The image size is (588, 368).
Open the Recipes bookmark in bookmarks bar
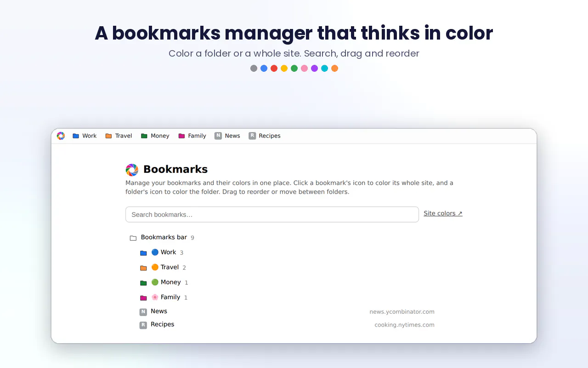tap(265, 136)
